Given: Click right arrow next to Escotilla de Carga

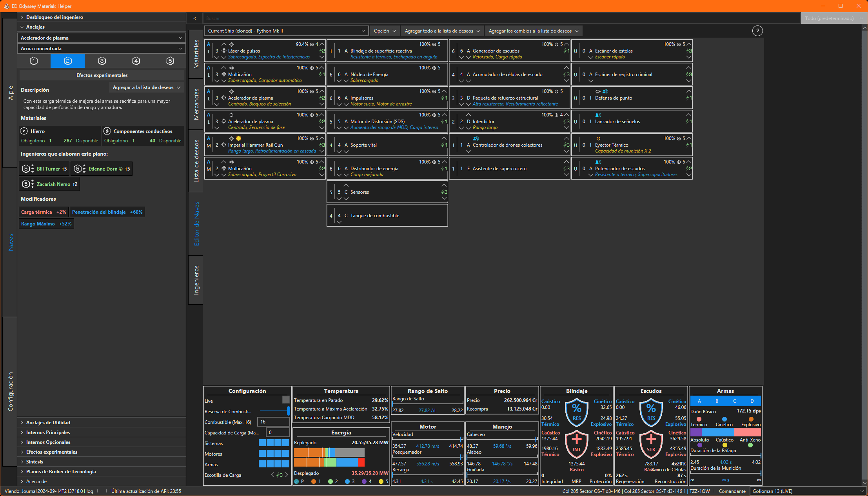Looking at the screenshot, I should point(287,475).
